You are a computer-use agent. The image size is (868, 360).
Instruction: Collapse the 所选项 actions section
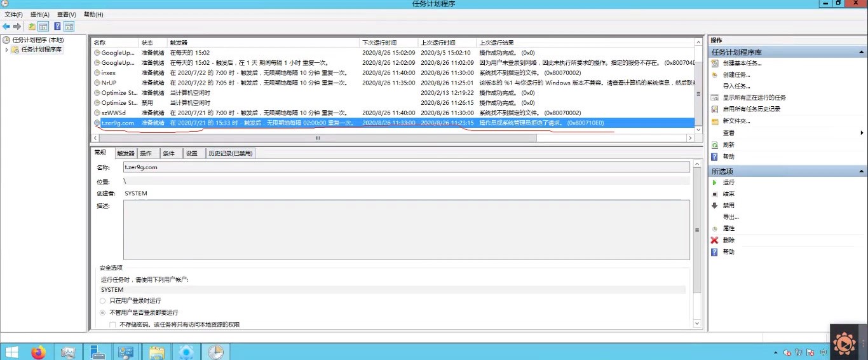click(x=862, y=172)
